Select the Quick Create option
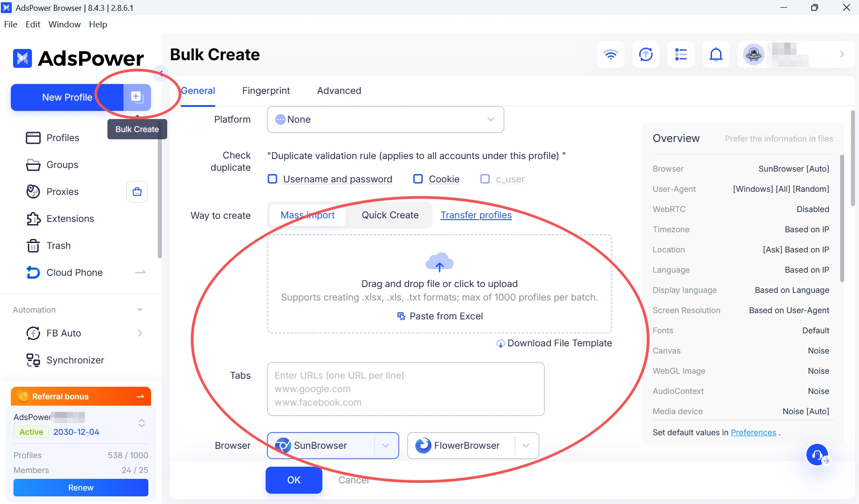 point(390,215)
